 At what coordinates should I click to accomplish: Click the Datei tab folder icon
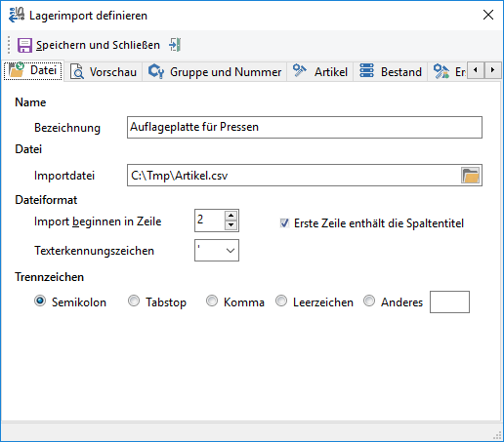tap(17, 69)
